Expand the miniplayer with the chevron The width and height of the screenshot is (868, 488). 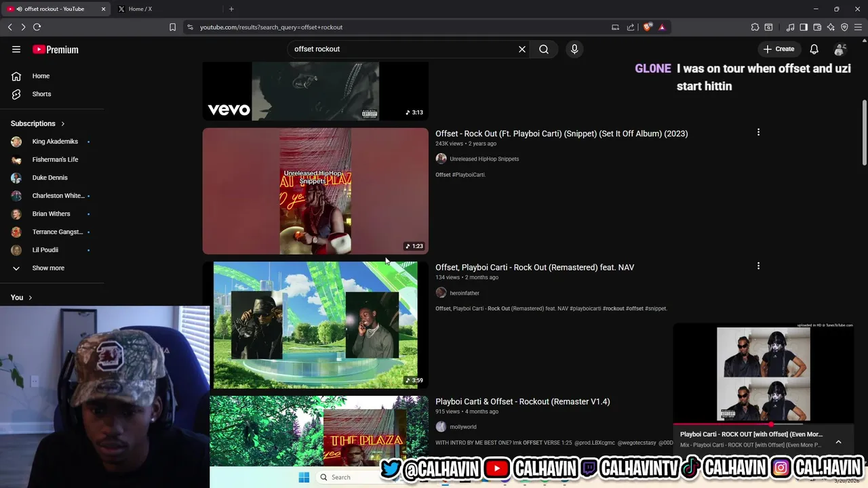click(x=838, y=441)
